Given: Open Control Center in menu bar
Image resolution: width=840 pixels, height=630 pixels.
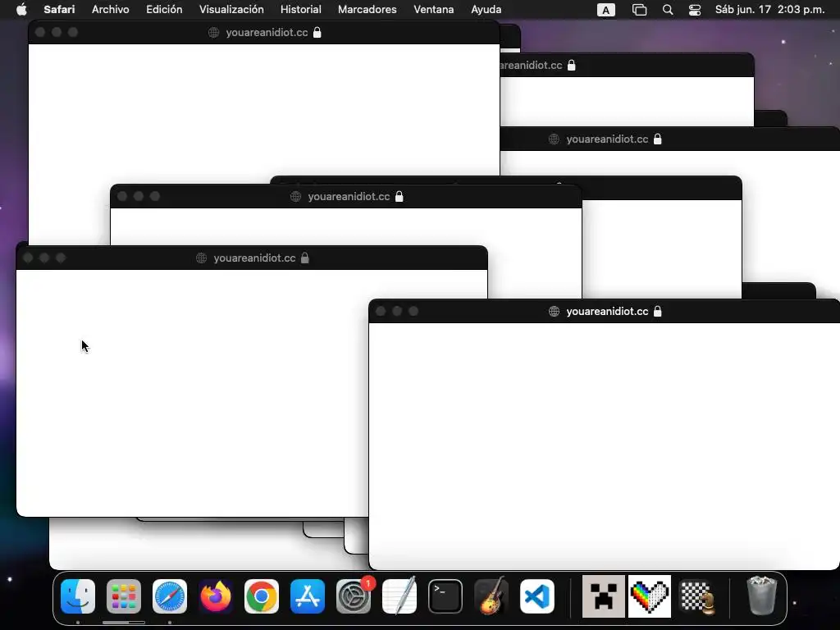Looking at the screenshot, I should click(695, 10).
